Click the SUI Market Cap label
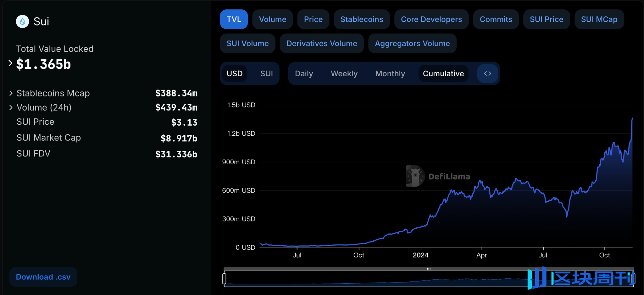This screenshot has width=644, height=295. [x=49, y=138]
